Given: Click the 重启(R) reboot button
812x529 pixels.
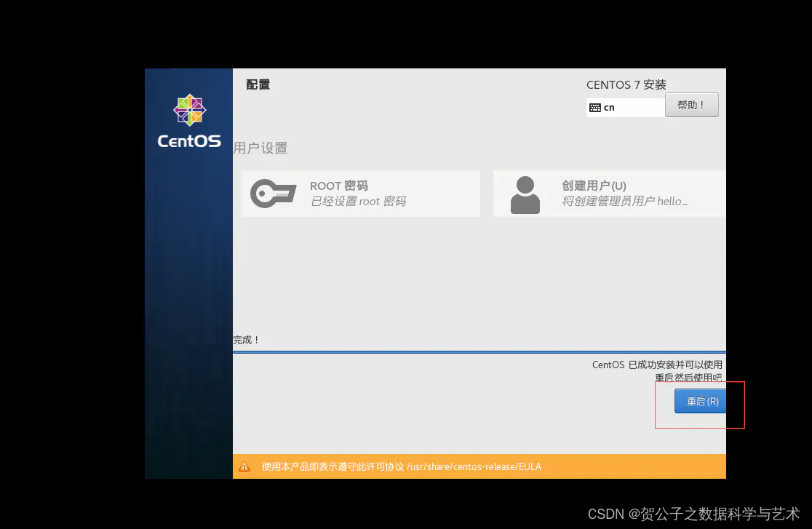Looking at the screenshot, I should tap(700, 401).
